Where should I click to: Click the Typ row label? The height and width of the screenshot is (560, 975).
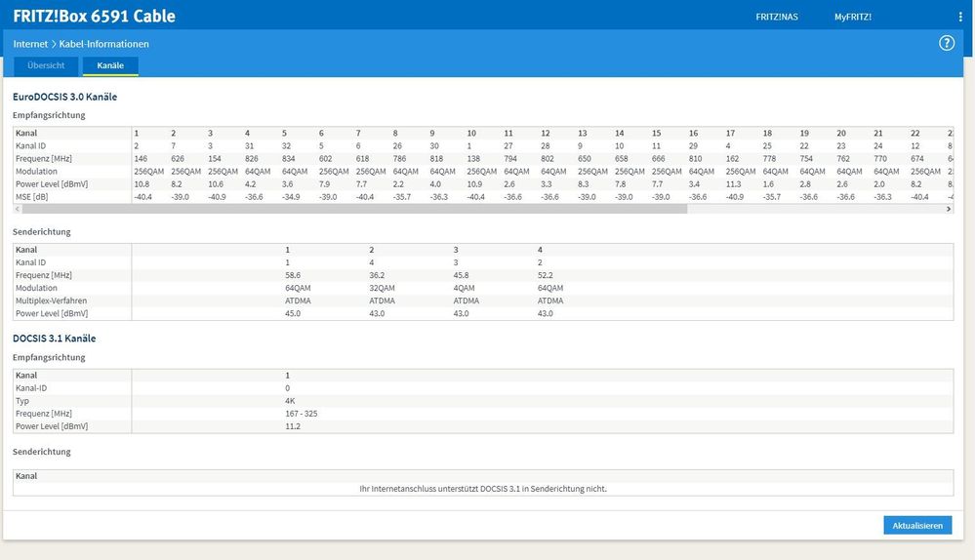[22, 401]
